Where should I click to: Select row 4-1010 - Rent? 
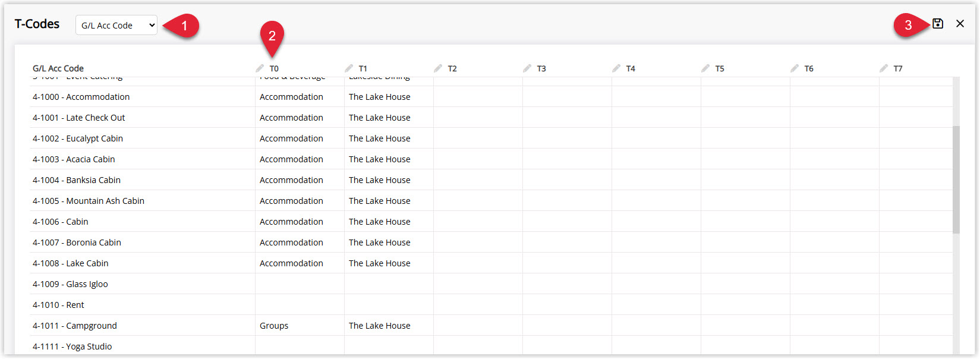(491, 305)
